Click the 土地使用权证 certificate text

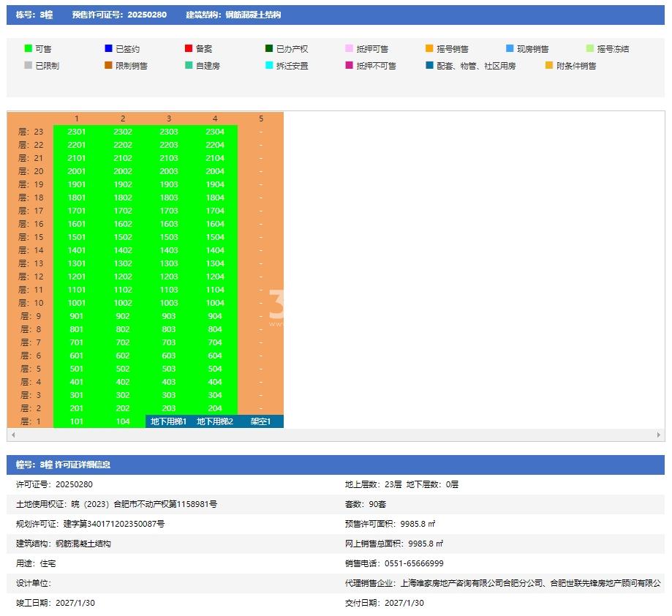116,504
